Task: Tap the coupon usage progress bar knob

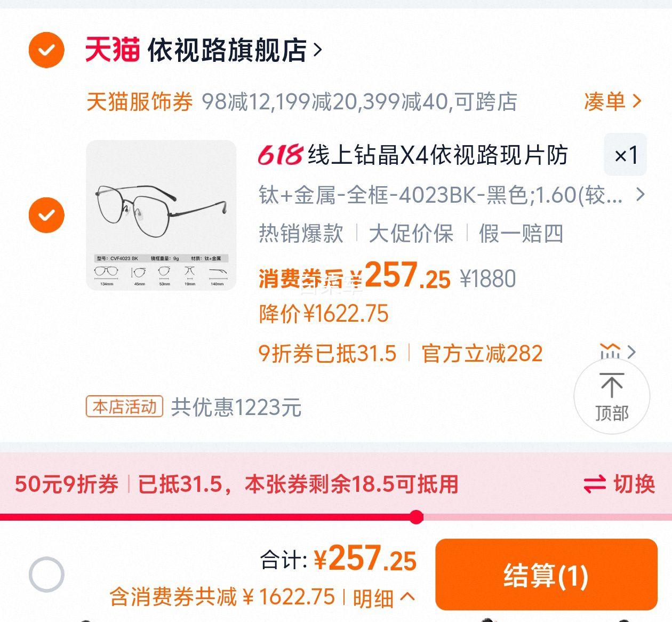Action: (417, 516)
